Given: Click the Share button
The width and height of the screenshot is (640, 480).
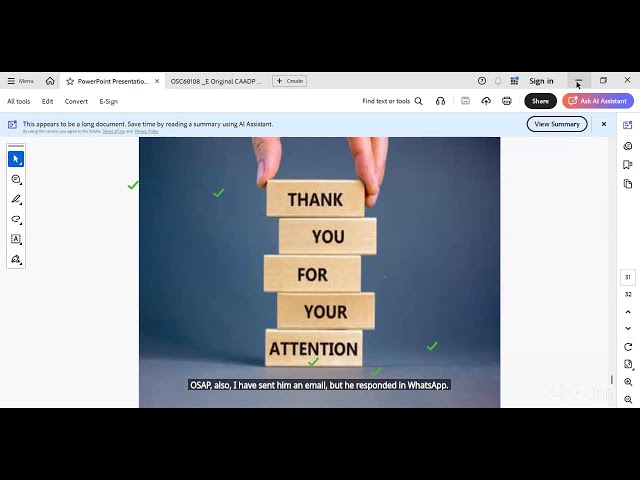Looking at the screenshot, I should [x=540, y=101].
